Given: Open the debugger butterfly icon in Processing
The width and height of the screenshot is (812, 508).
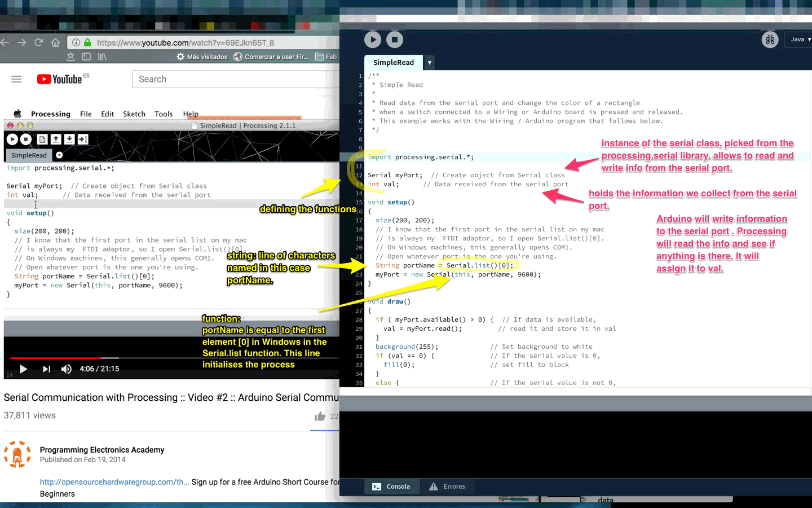Looking at the screenshot, I should point(770,40).
